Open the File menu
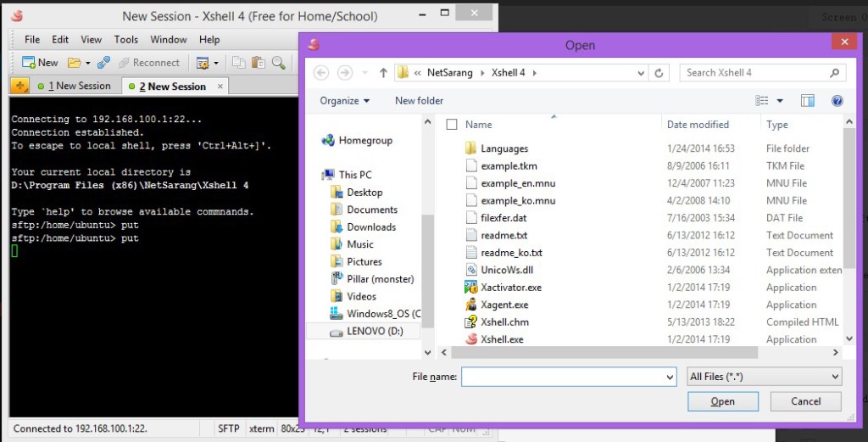The height and width of the screenshot is (442, 868). 32,39
